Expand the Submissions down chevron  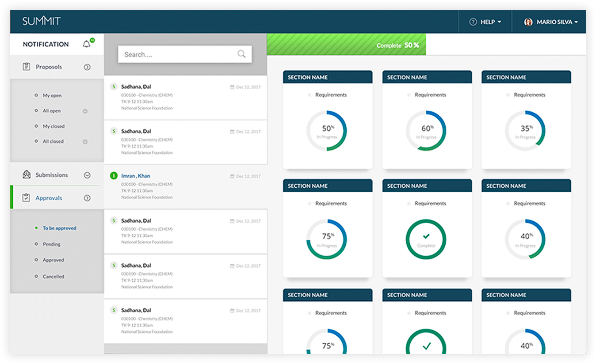(87, 175)
